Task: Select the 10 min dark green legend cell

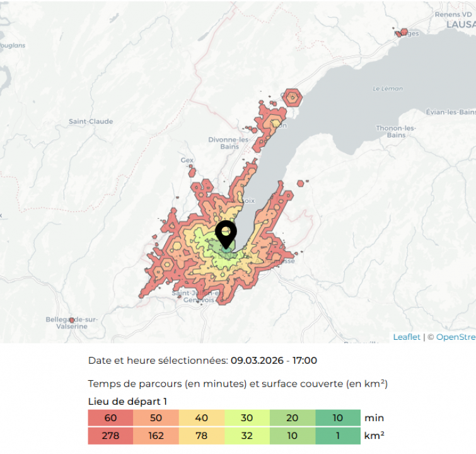Action: click(x=337, y=417)
